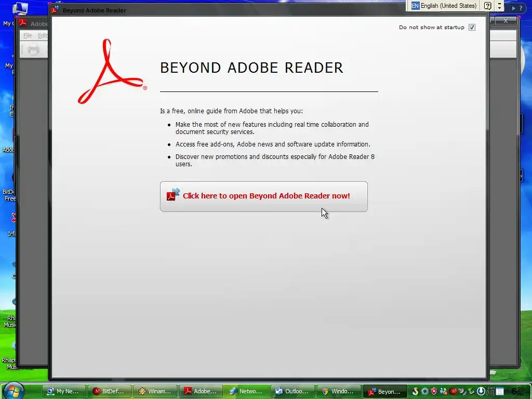Switch to Windo… taskbar button

[338, 391]
